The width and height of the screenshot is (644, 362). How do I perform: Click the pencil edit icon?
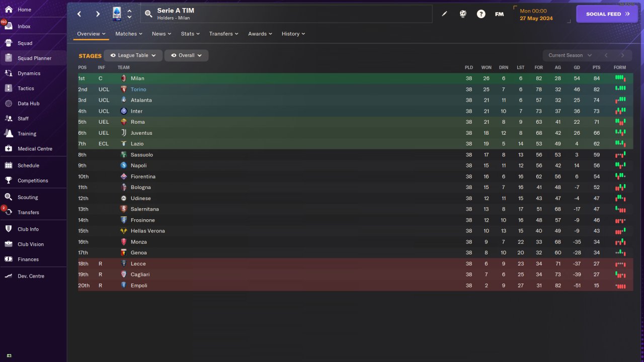[444, 14]
